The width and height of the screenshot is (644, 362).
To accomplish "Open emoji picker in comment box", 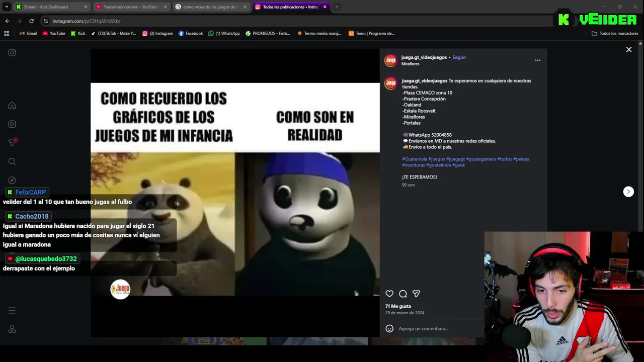I will [x=389, y=328].
